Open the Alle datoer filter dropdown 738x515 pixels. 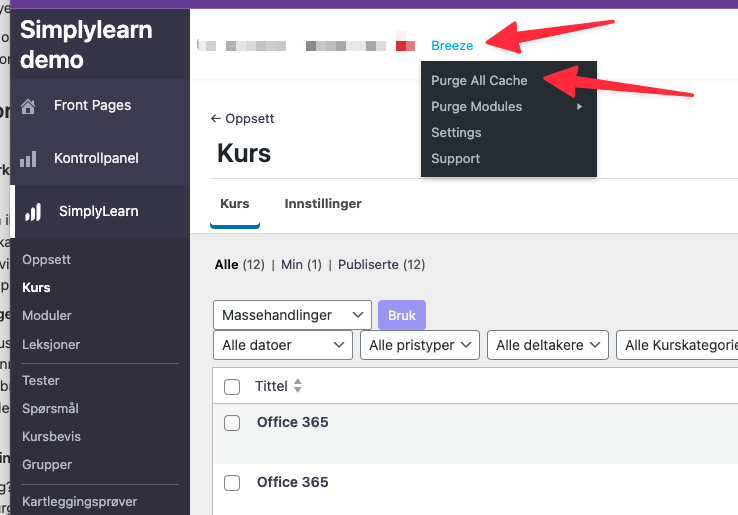click(283, 345)
